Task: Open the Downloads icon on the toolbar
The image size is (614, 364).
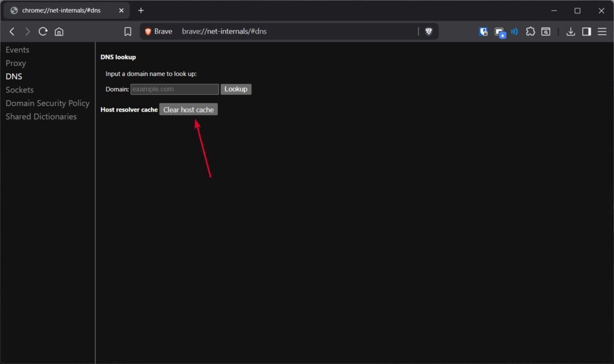Action: 571,31
